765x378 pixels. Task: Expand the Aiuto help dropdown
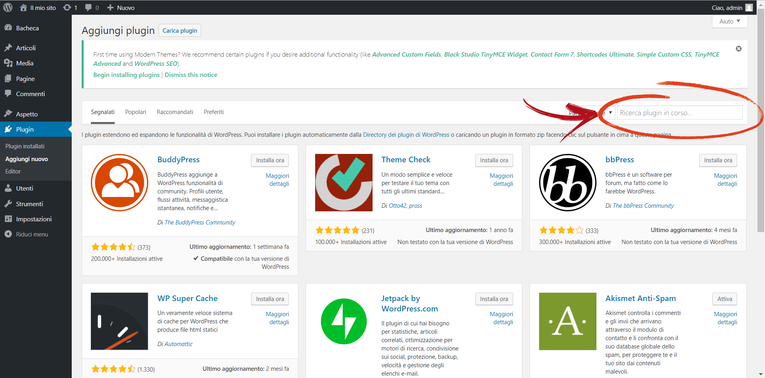click(729, 21)
